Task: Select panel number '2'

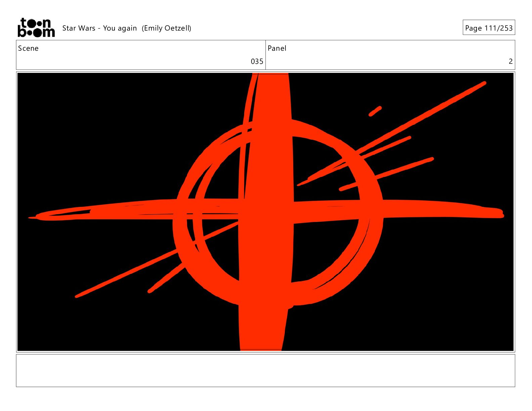Action: tap(511, 61)
